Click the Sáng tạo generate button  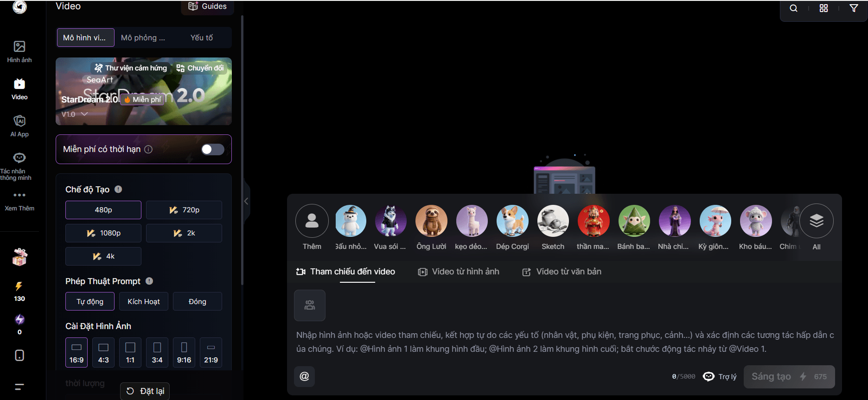(x=789, y=377)
